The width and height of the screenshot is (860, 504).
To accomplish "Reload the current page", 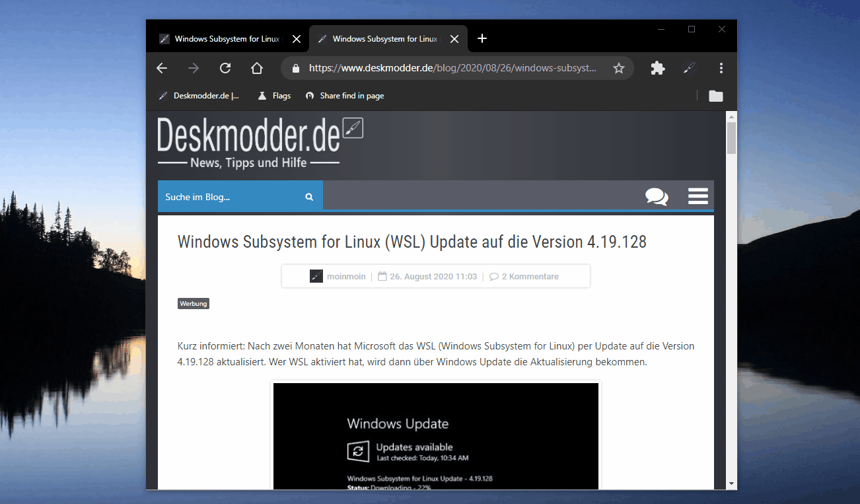I will (x=225, y=68).
